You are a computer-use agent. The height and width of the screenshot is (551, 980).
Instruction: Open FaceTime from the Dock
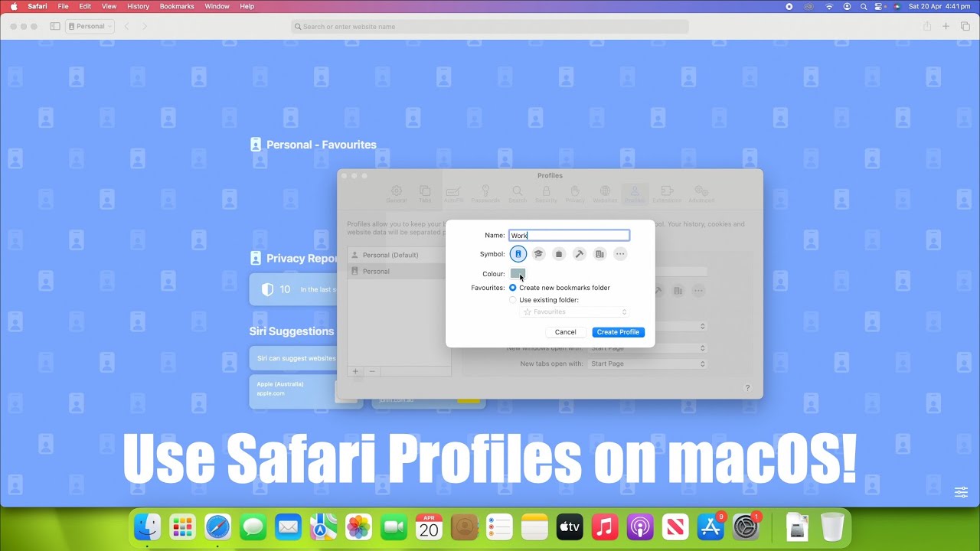pos(394,527)
